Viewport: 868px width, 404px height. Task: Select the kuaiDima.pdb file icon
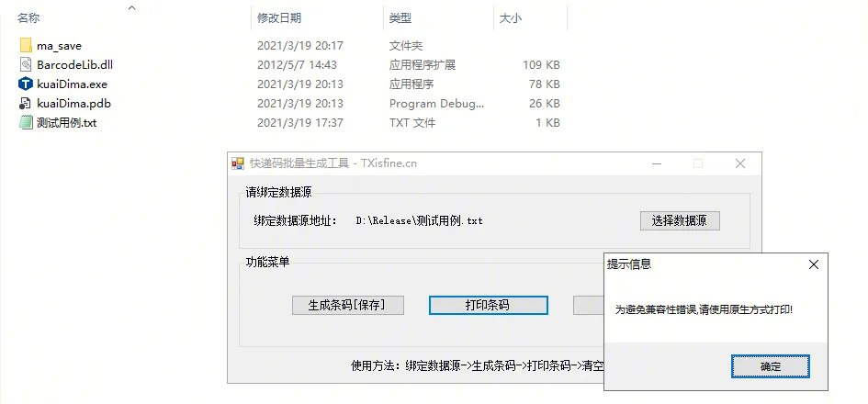coord(26,104)
